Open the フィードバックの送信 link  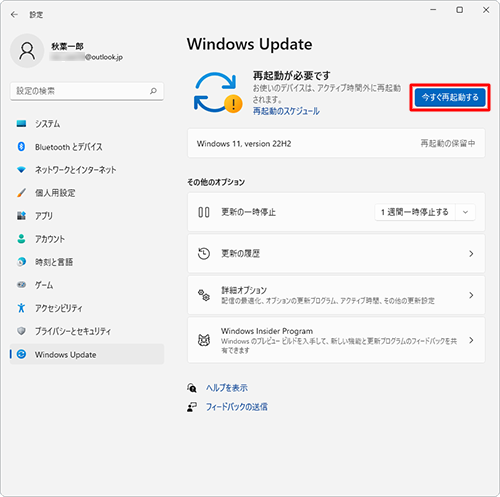pos(236,407)
